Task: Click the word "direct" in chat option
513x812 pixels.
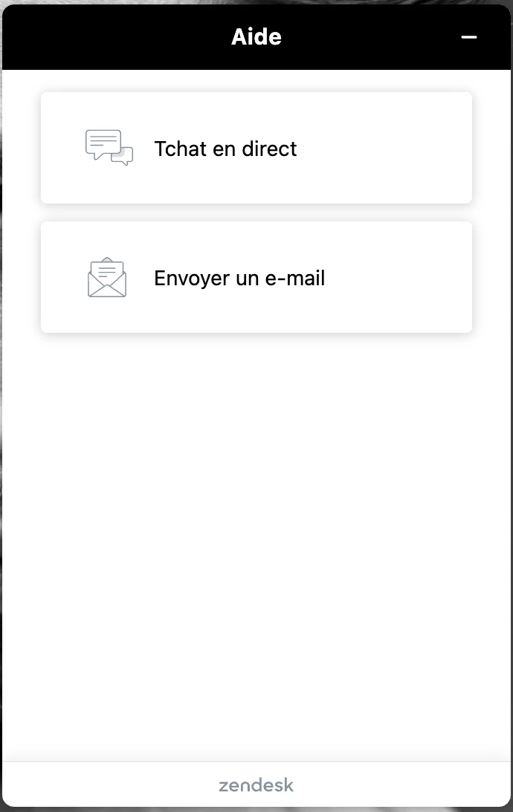Action: [x=269, y=149]
